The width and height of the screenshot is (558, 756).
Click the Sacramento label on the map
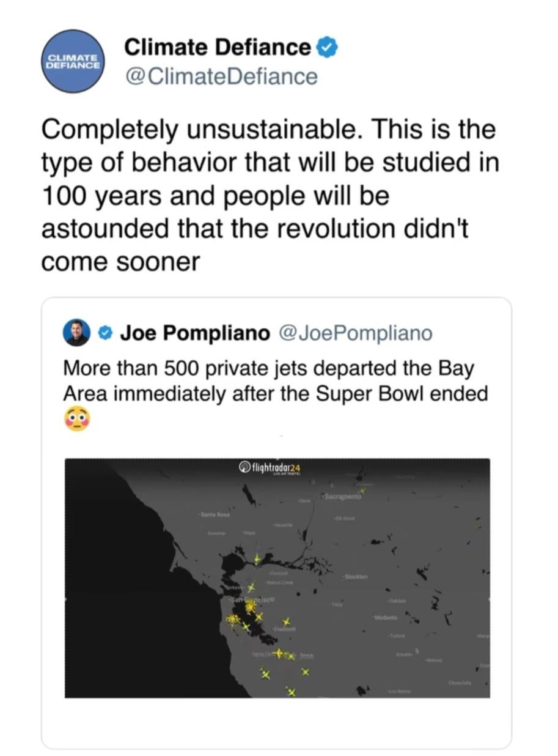tap(343, 497)
